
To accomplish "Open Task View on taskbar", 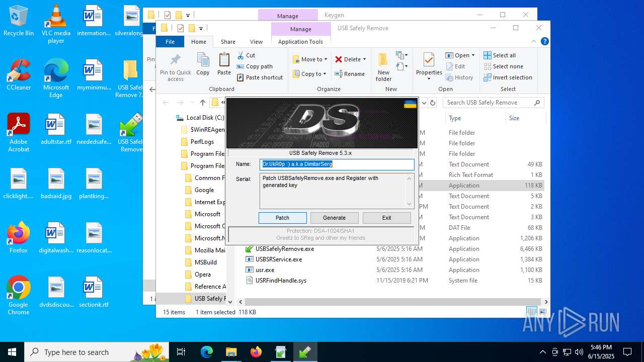I will click(181, 352).
